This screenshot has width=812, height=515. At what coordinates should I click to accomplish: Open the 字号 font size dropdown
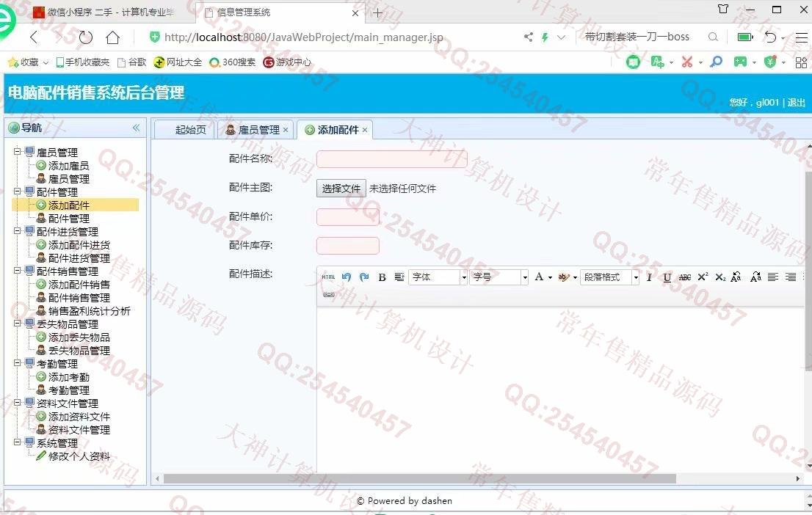click(499, 277)
